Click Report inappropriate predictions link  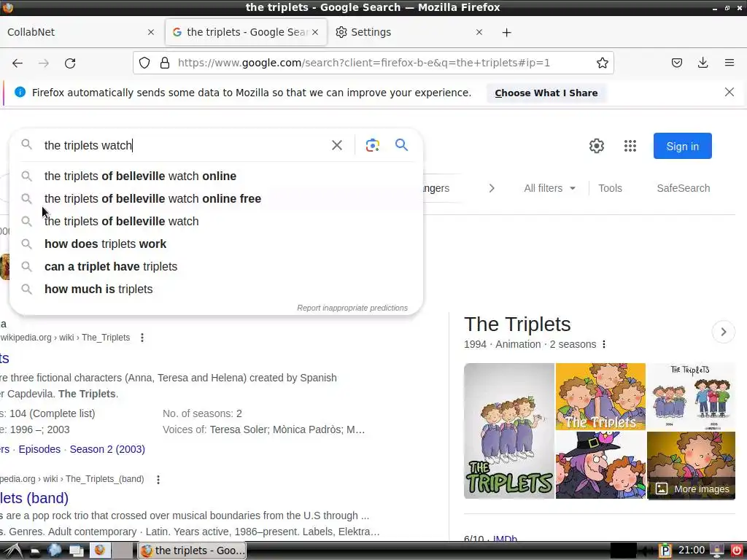(x=352, y=308)
